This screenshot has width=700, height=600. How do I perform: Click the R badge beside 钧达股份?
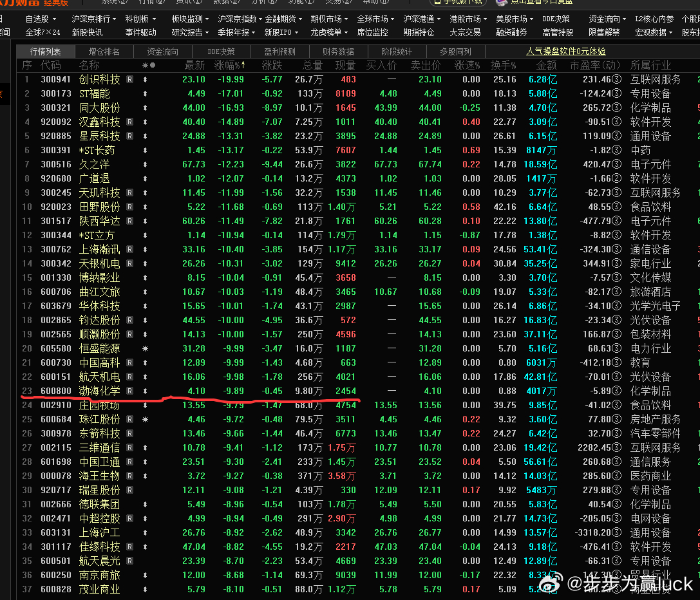(129, 320)
